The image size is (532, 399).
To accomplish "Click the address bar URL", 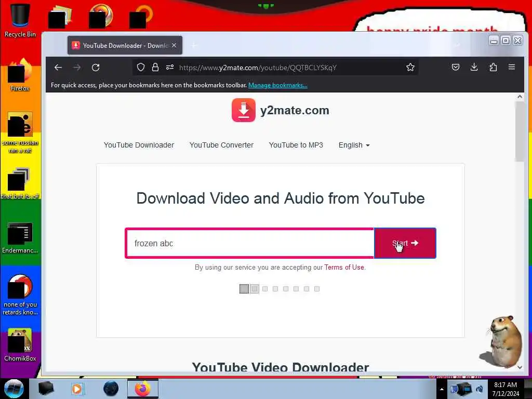I will point(258,68).
